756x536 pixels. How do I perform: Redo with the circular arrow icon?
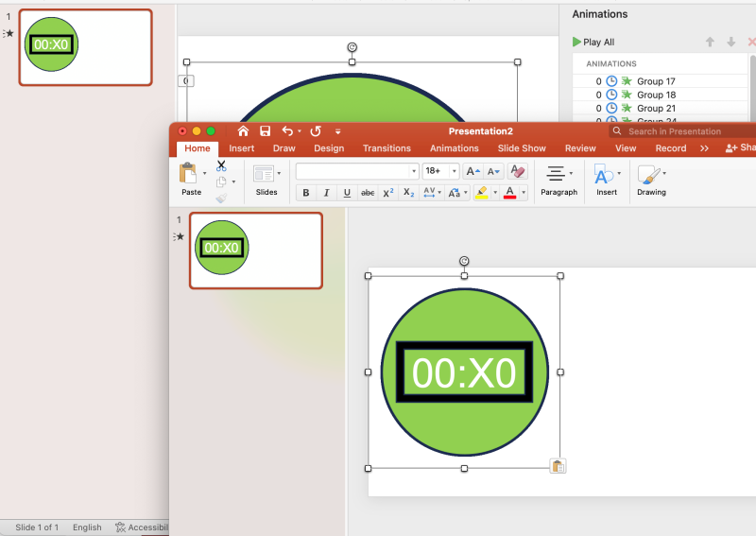pyautogui.click(x=316, y=130)
